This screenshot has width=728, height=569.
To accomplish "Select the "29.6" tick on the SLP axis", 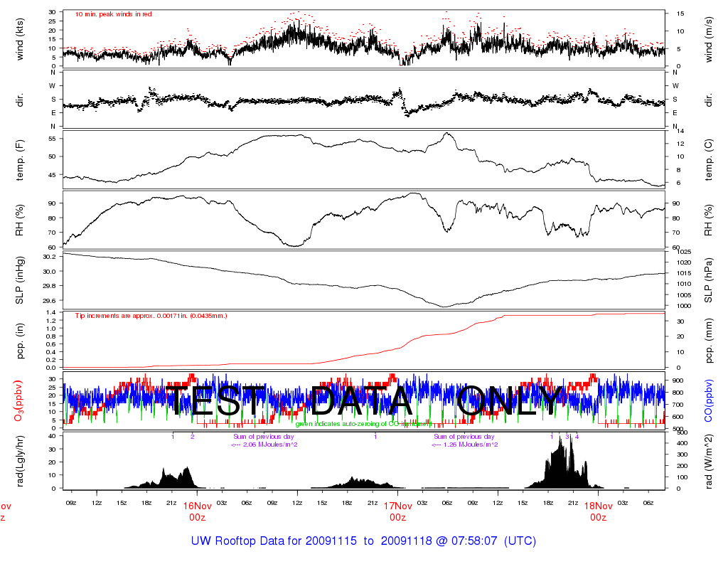I will tap(49, 301).
